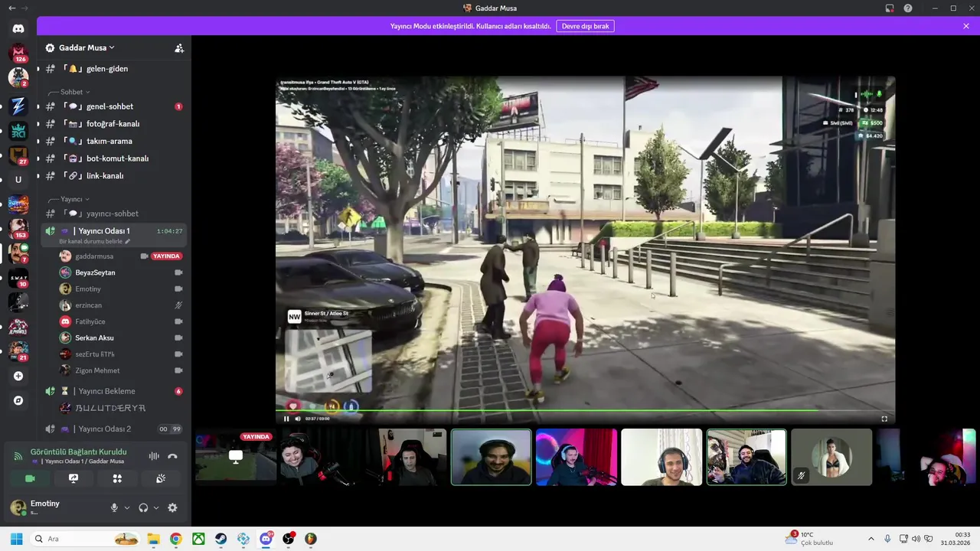This screenshot has height=551, width=980.
Task: Open the gelen-giden channel
Action: tap(113, 69)
